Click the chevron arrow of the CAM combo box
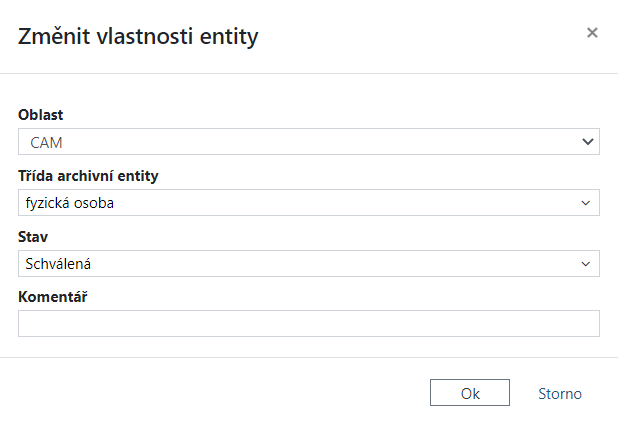The image size is (618, 423). click(587, 142)
